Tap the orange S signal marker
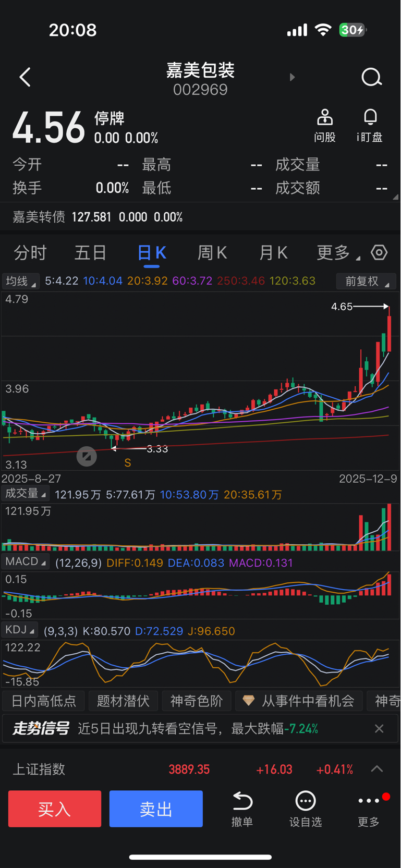Image resolution: width=401 pixels, height=868 pixels. tap(127, 463)
